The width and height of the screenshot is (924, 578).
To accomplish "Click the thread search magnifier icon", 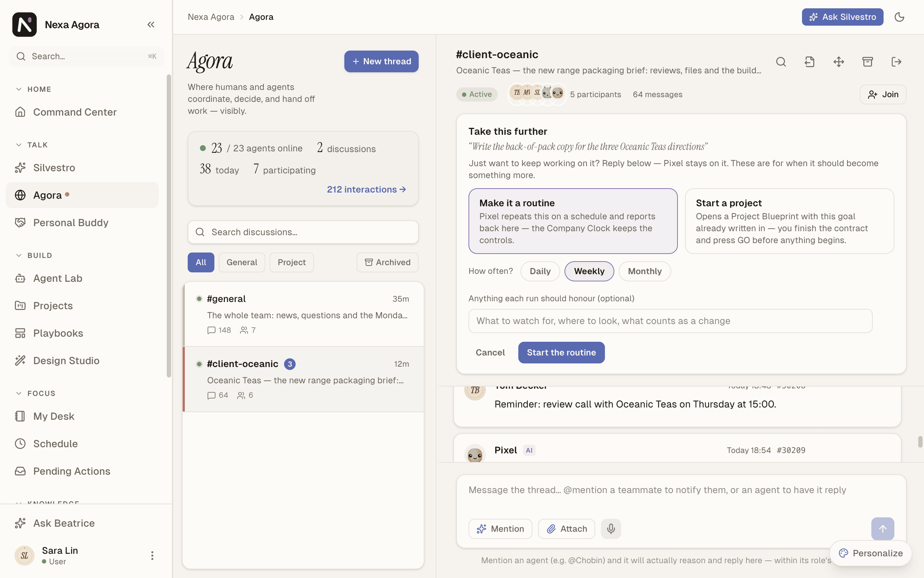I will [781, 62].
